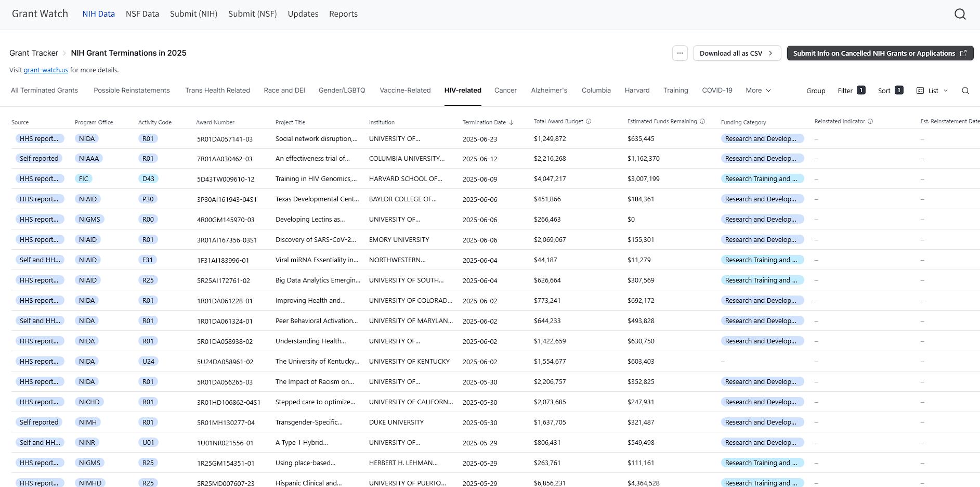Viewport: 980px width, 487px height.
Task: Click the Termination Date sort arrow
Action: click(511, 122)
